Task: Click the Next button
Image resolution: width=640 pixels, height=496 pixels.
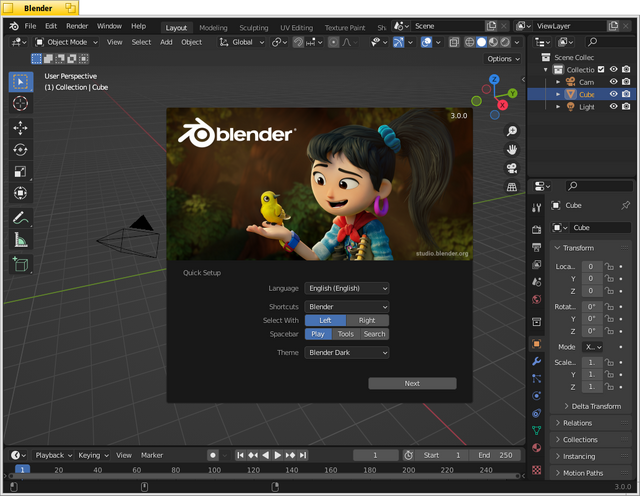Action: [412, 383]
